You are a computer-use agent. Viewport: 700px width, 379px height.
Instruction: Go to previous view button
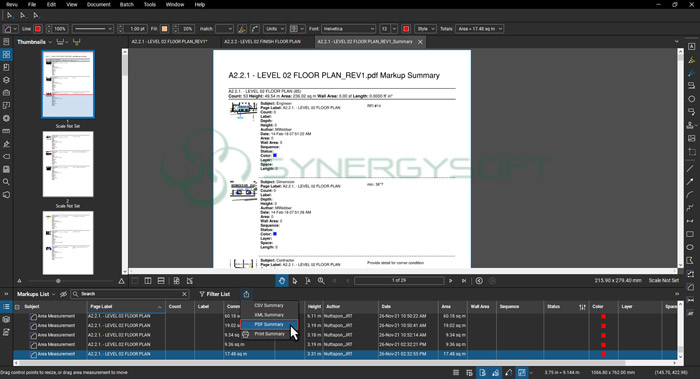tap(479, 281)
